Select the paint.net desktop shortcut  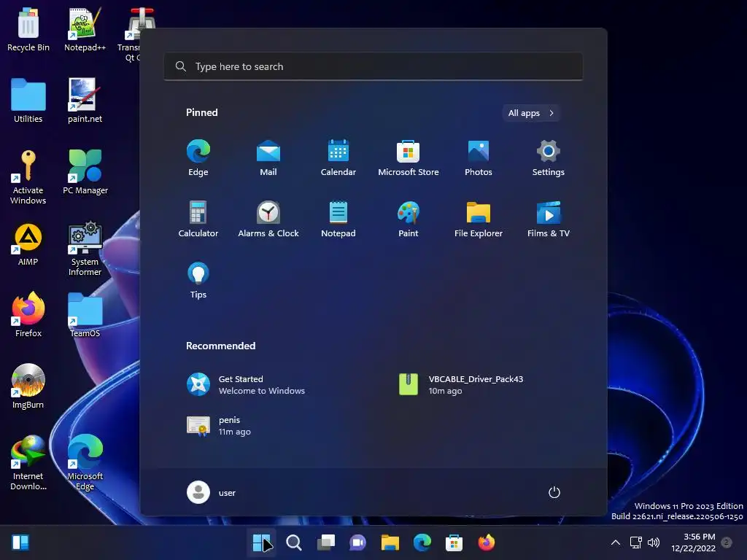(85, 101)
